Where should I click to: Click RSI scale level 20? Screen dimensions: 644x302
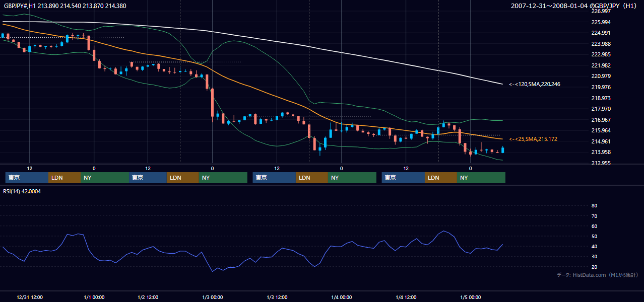[594, 267]
